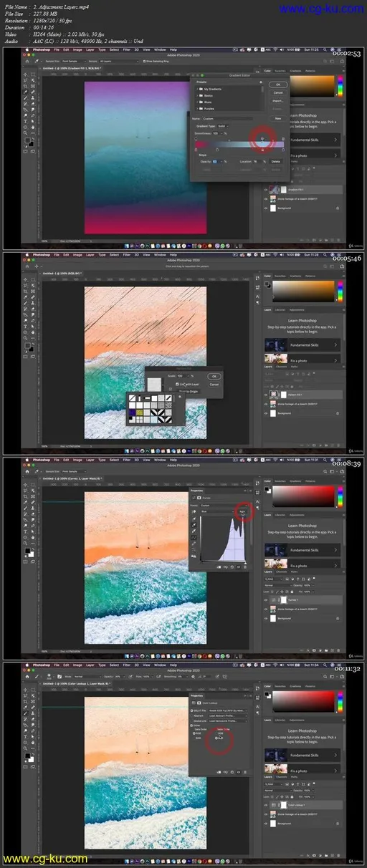367x868 pixels.
Task: Open the Help menu in the 00:05:46 frame
Action: point(173,255)
